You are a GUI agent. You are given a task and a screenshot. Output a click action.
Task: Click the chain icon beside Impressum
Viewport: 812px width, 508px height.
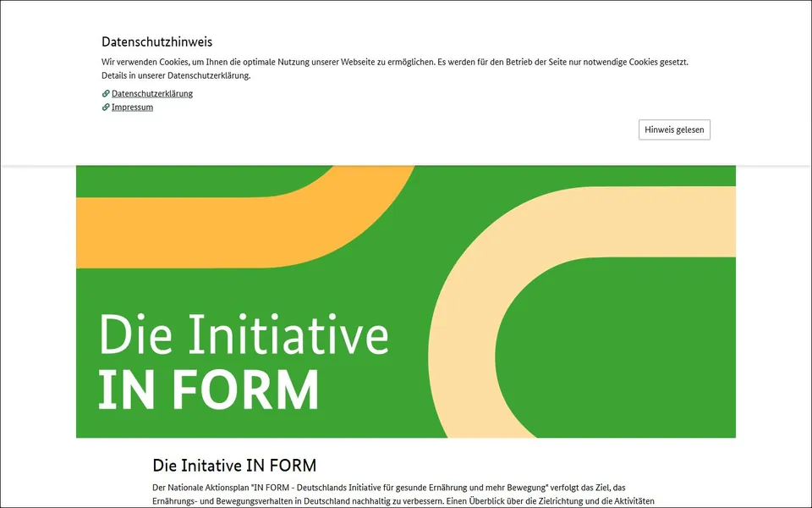(106, 107)
